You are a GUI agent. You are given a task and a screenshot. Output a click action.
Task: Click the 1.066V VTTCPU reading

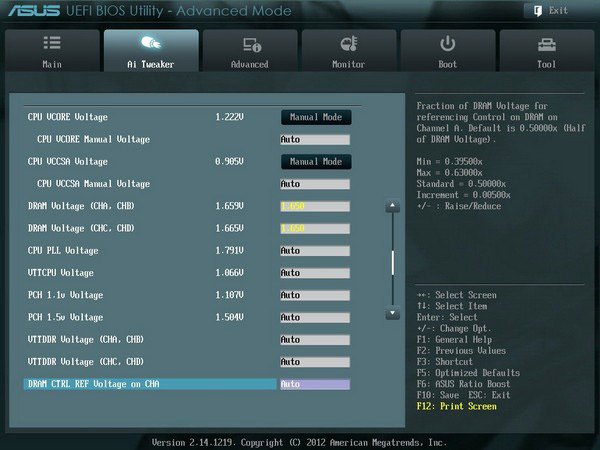click(229, 273)
